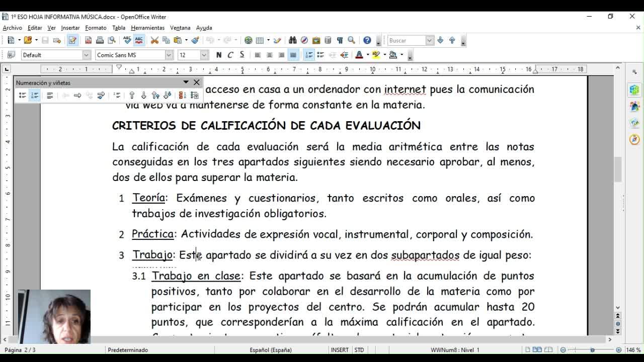The image size is (644, 362).
Task: Apply the yellow highlighting color
Action: pos(376,55)
